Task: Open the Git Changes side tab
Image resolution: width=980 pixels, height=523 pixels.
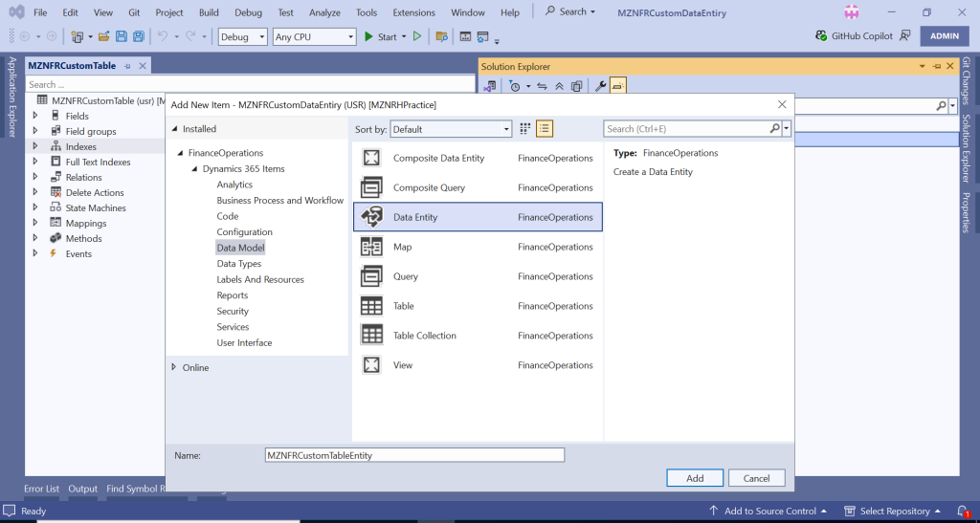Action: tap(967, 81)
